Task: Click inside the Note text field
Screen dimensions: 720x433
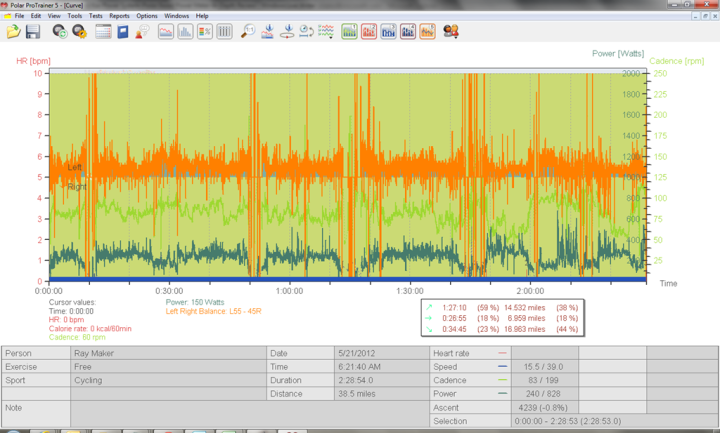Action: (250, 414)
